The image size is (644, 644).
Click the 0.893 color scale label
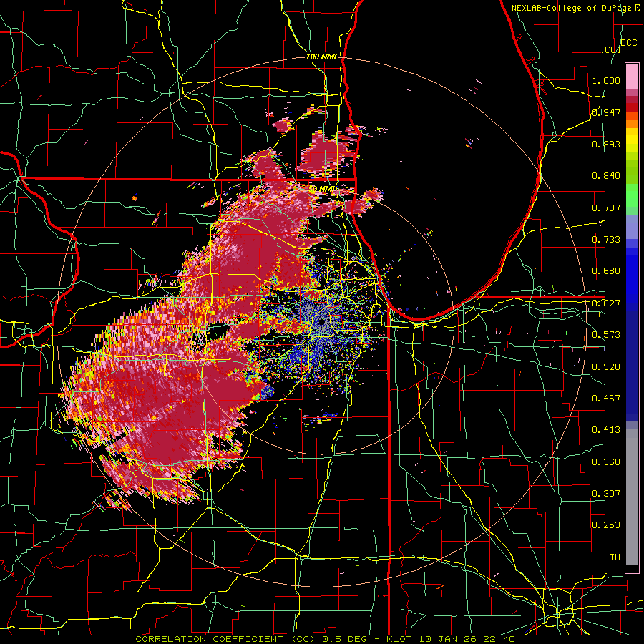click(x=606, y=144)
